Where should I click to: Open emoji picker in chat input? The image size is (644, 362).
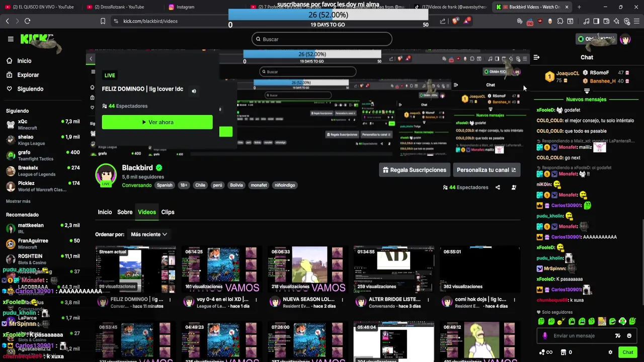pyautogui.click(x=629, y=336)
